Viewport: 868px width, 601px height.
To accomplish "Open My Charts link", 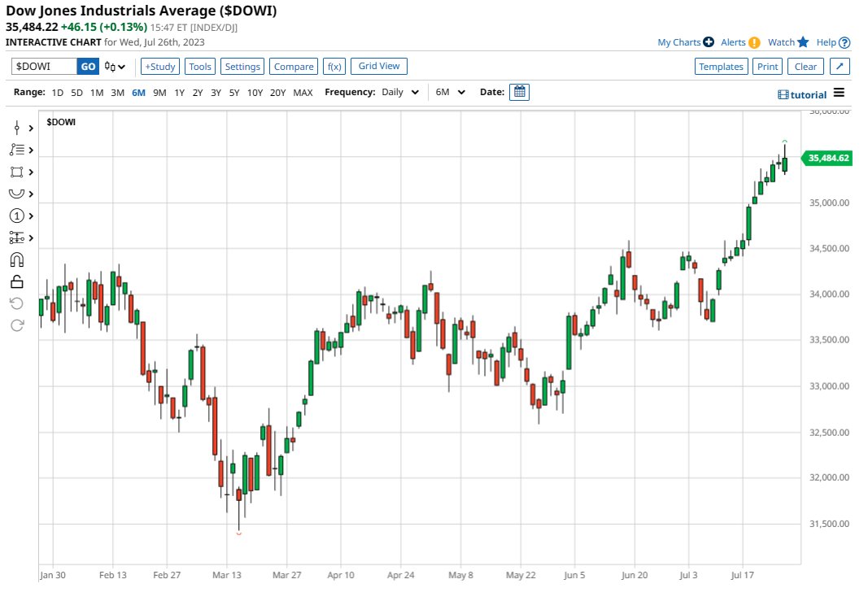I will (x=679, y=42).
